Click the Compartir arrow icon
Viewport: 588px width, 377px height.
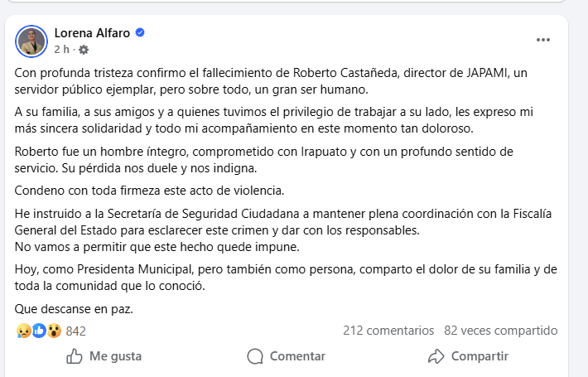click(436, 356)
